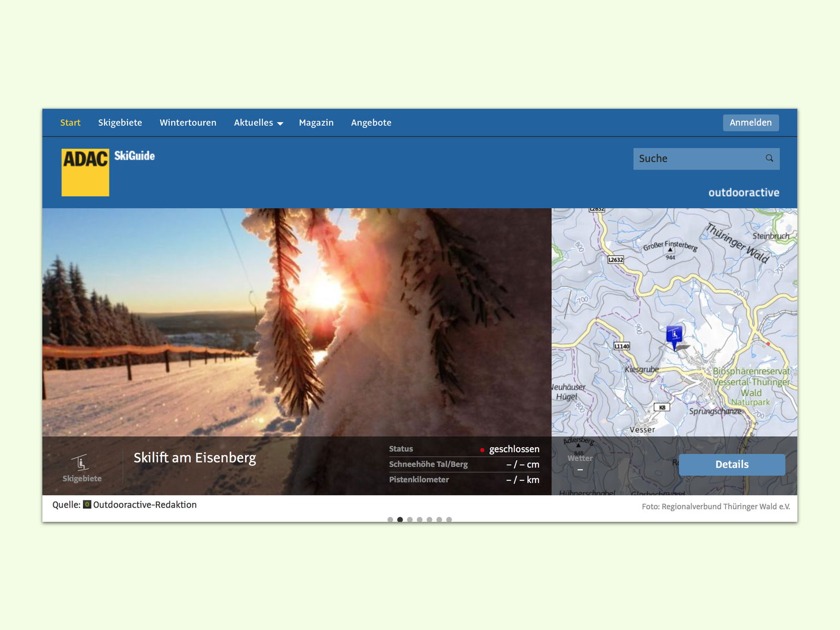Image resolution: width=840 pixels, height=630 pixels.
Task: Click the blue ski lift map marker
Action: click(674, 337)
